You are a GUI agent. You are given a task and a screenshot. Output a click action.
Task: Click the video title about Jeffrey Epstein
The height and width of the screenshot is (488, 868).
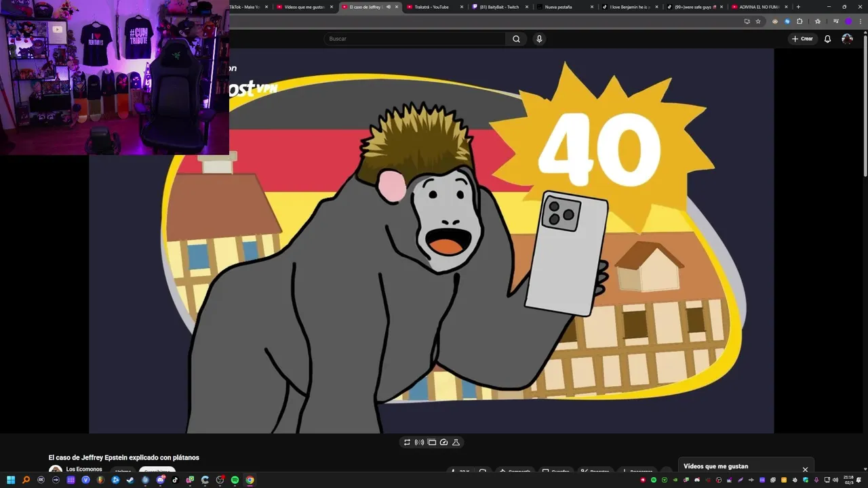(124, 457)
